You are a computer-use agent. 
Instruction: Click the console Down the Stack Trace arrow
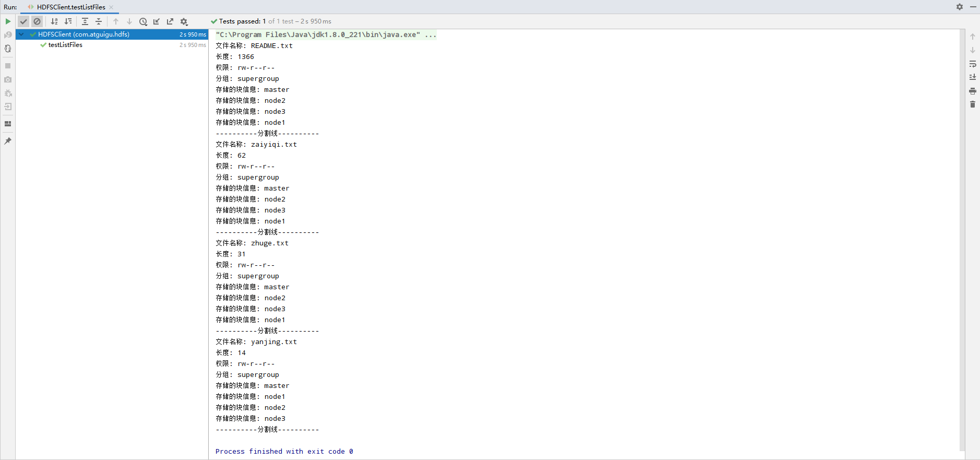pos(973,50)
